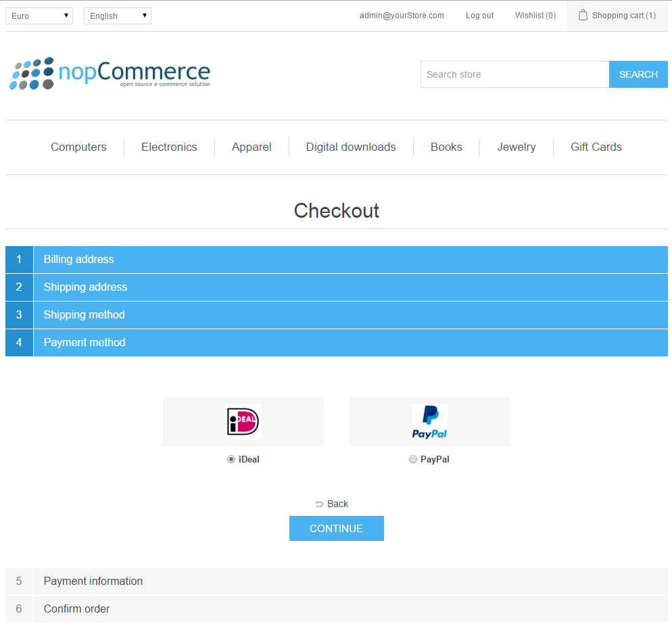Switch to the Jewelry category
672x643 pixels.
pos(517,147)
